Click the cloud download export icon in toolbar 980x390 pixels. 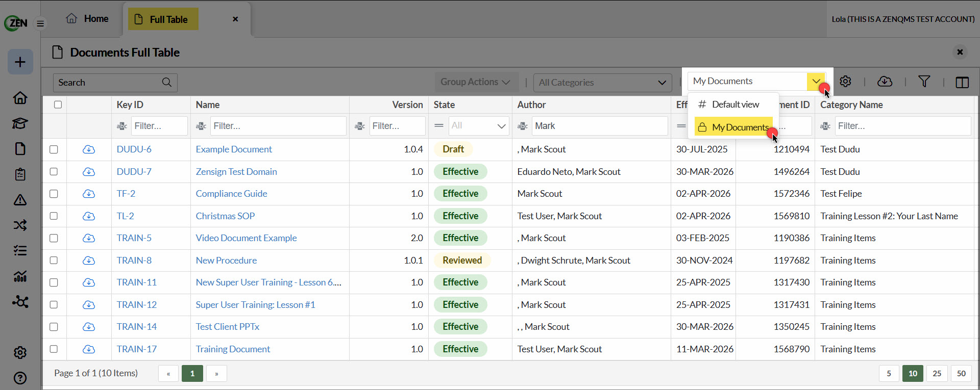click(x=885, y=82)
